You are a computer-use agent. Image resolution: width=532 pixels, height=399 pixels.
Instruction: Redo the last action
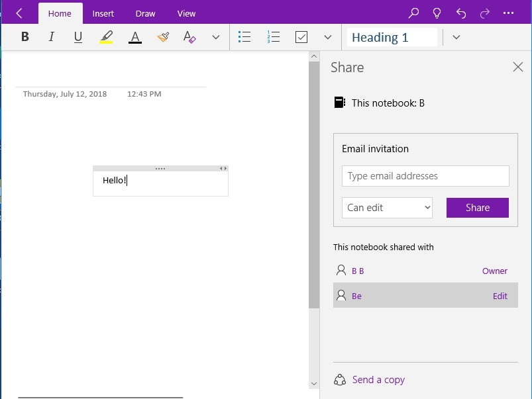coord(485,13)
